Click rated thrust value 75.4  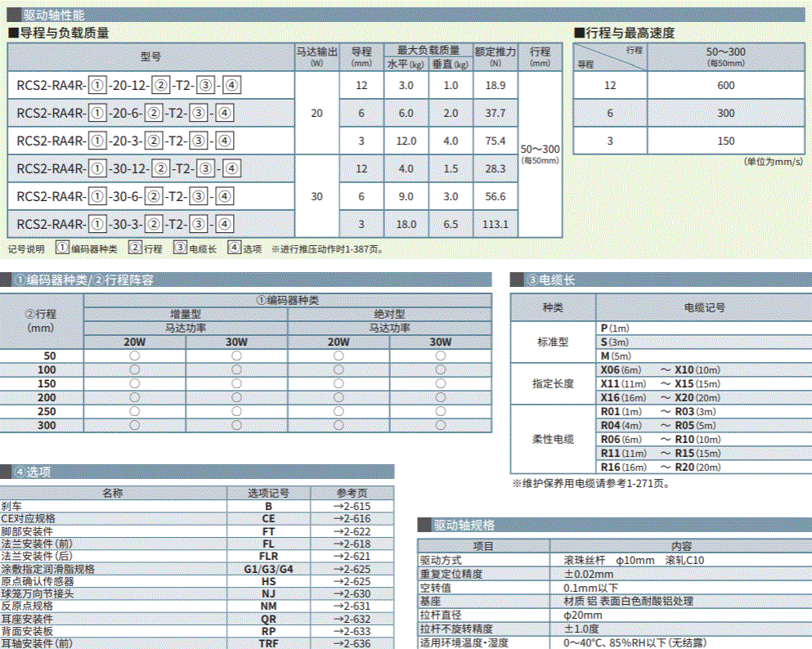(x=495, y=141)
